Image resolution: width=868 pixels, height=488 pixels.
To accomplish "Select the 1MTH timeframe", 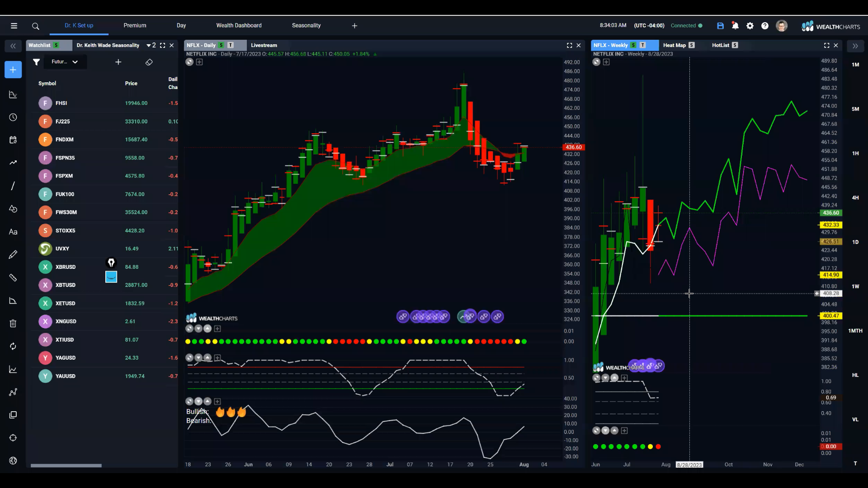I will pos(855,331).
